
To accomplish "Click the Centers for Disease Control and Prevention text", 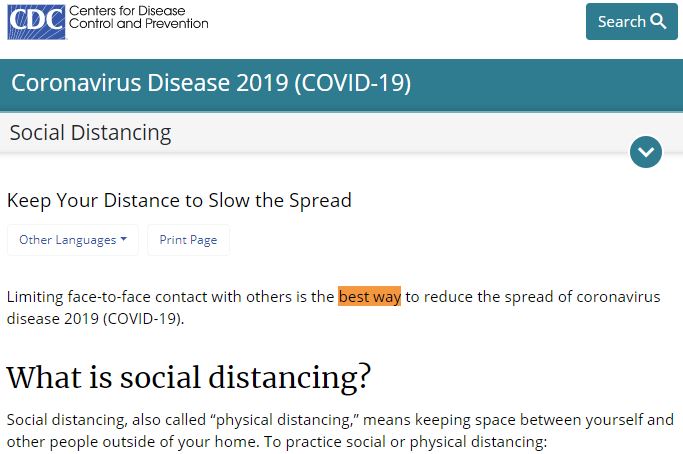I will [139, 17].
